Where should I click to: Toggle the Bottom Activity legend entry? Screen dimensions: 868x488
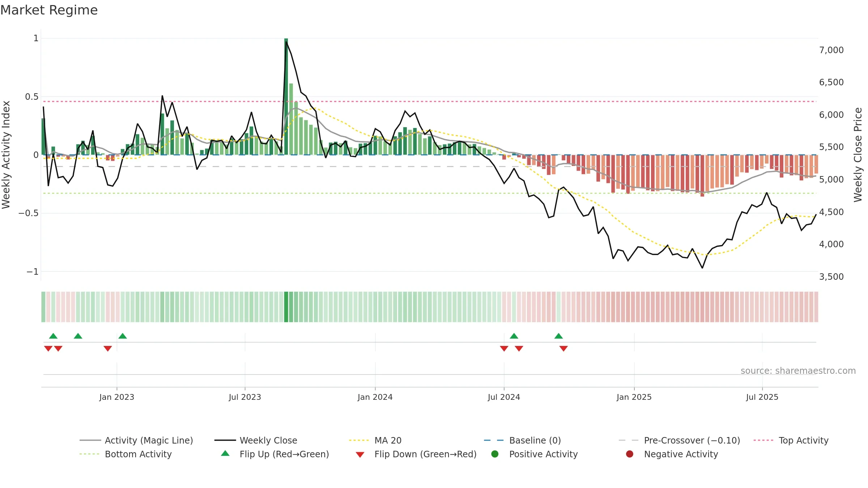(x=125, y=454)
